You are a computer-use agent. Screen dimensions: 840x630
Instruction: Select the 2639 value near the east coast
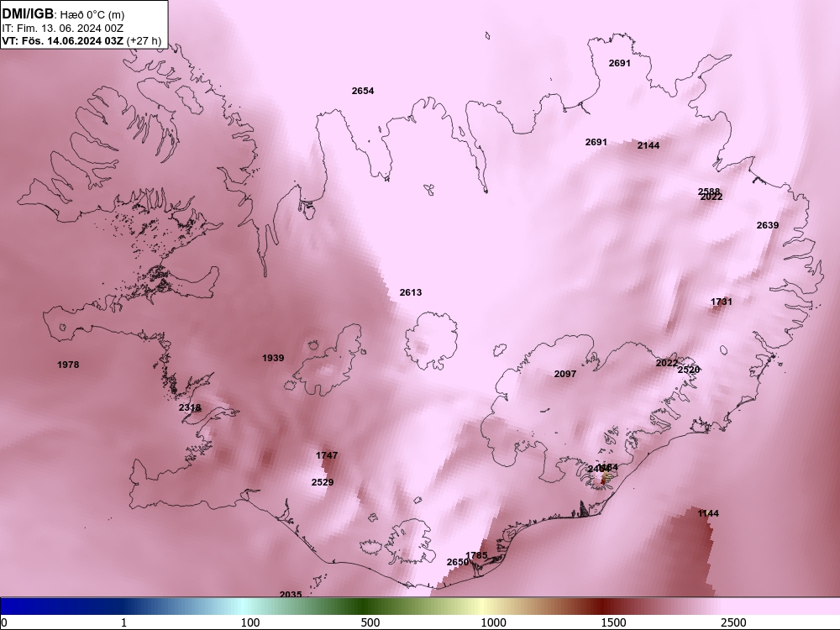pos(768,225)
